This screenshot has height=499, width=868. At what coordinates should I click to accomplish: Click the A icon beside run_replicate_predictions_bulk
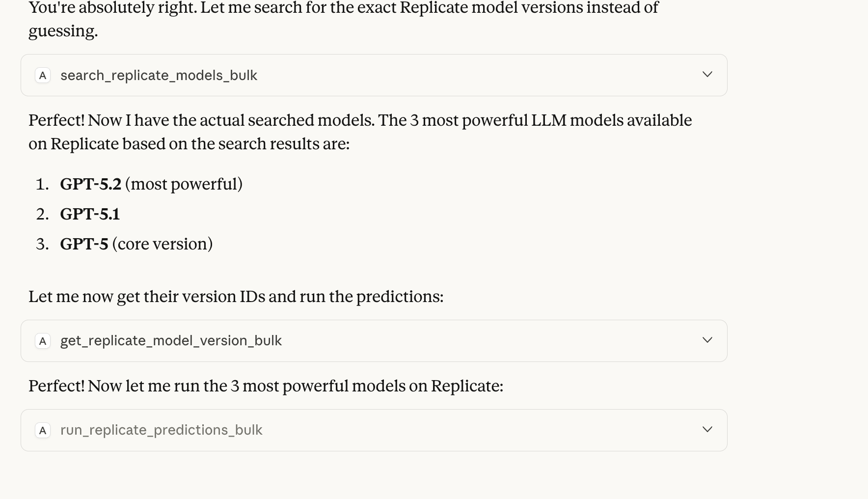[43, 431]
